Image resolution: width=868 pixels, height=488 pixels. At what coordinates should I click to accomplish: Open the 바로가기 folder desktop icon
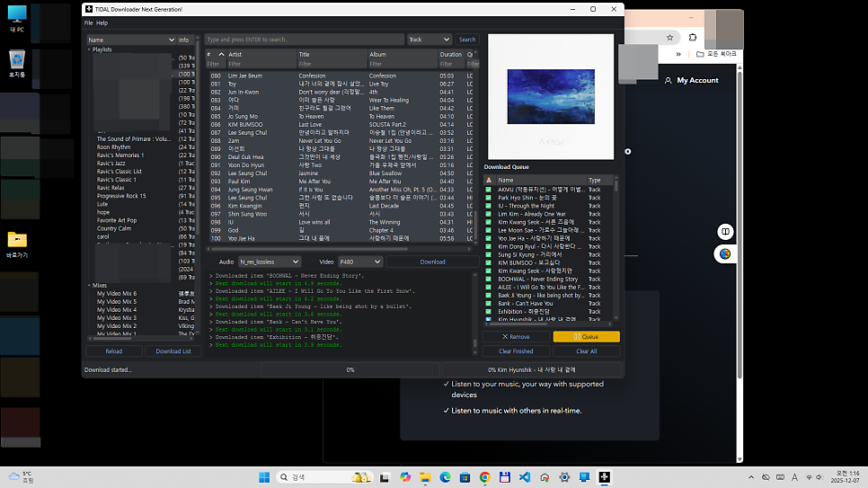click(x=17, y=244)
